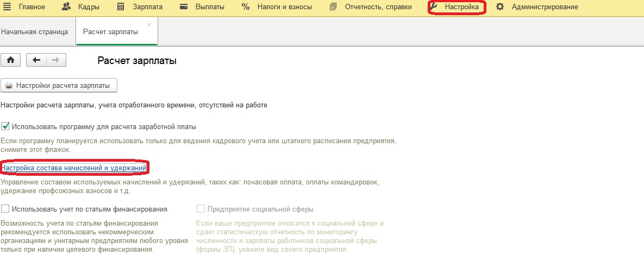644x262 pixels.
Task: Click the gear icon for Администрирование
Action: (499, 7)
